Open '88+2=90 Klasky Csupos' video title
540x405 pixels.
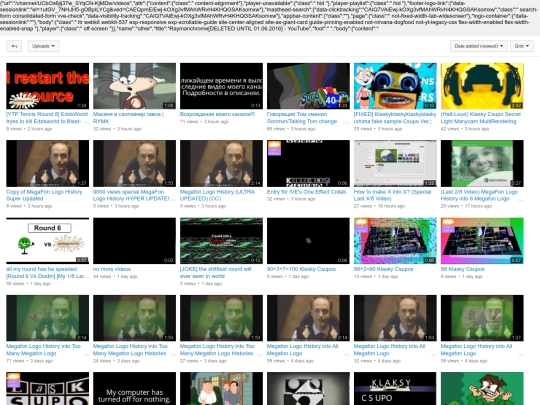[x=383, y=269]
